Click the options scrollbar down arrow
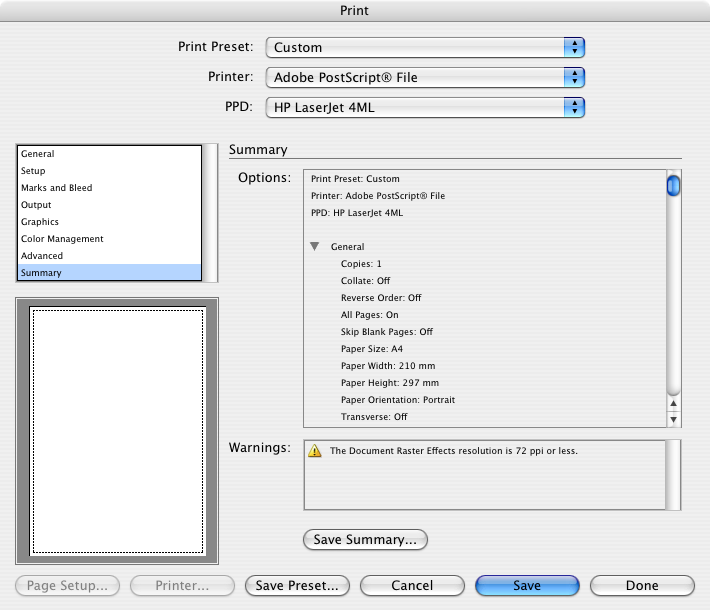Viewport: 710px width, 610px height. pos(674,420)
